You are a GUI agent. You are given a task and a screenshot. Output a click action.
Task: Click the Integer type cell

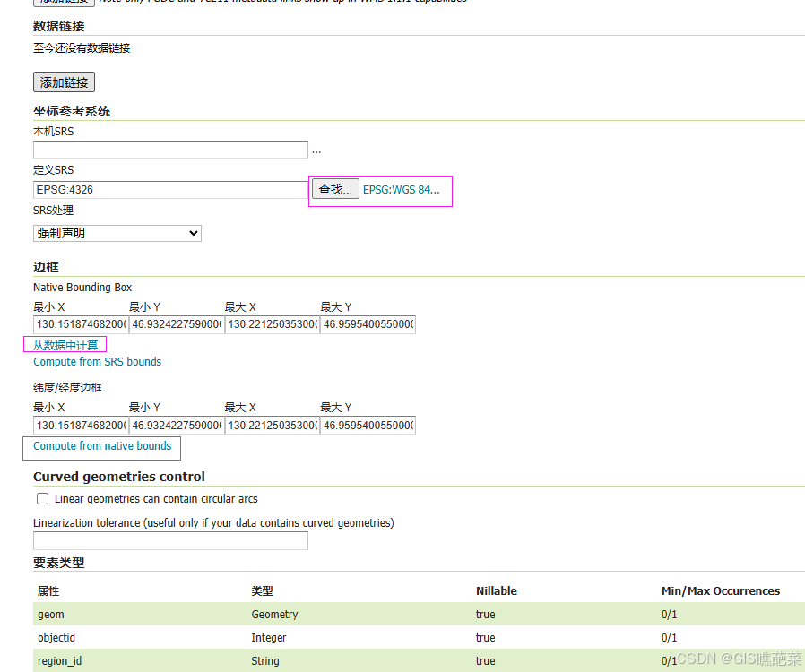click(269, 638)
